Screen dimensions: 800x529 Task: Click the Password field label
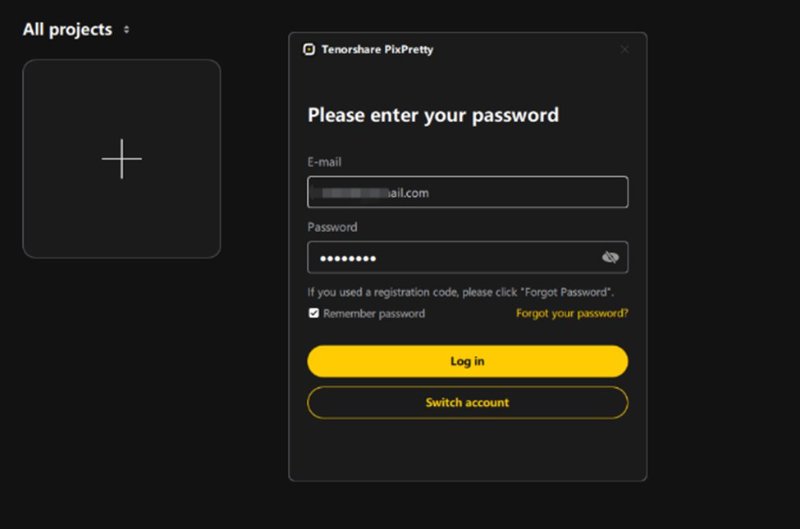click(332, 227)
